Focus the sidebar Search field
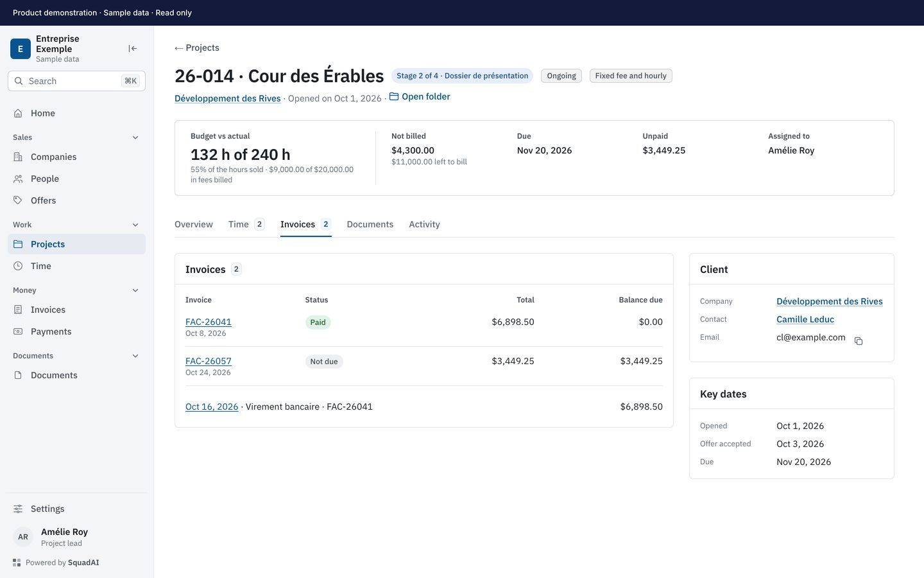Image resolution: width=924 pixels, height=578 pixels. click(x=77, y=81)
